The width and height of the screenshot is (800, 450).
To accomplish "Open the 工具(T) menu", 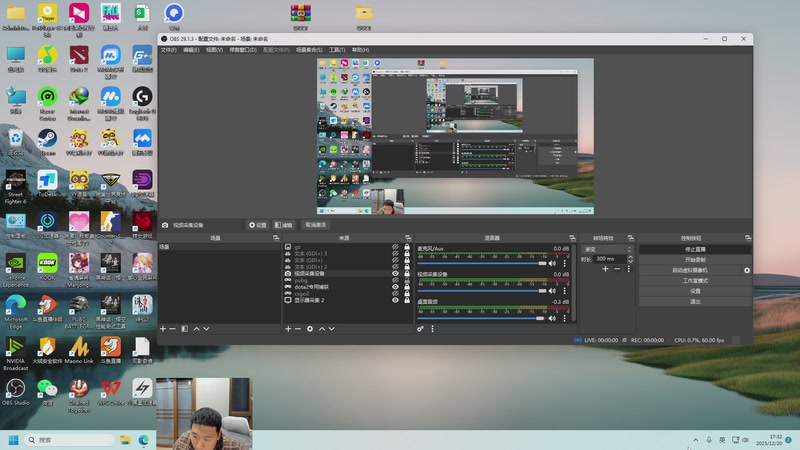I will (x=337, y=50).
